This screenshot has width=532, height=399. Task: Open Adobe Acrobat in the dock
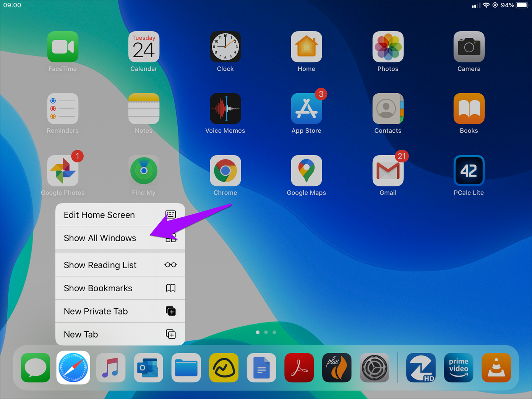pyautogui.click(x=299, y=368)
